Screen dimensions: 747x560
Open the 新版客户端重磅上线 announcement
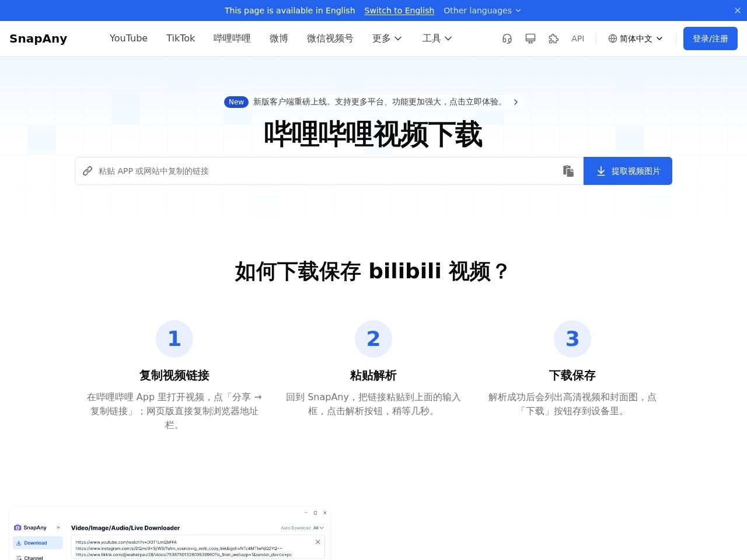pyautogui.click(x=379, y=101)
